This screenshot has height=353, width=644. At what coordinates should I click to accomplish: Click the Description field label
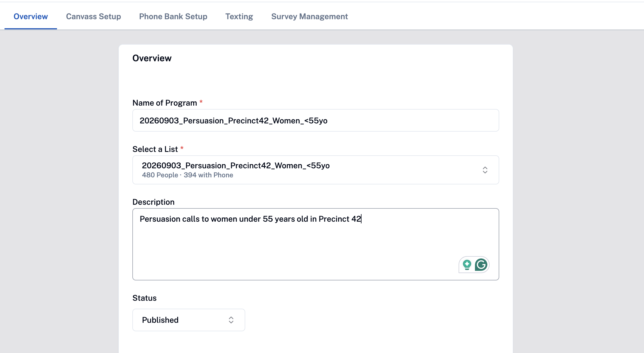(x=153, y=202)
